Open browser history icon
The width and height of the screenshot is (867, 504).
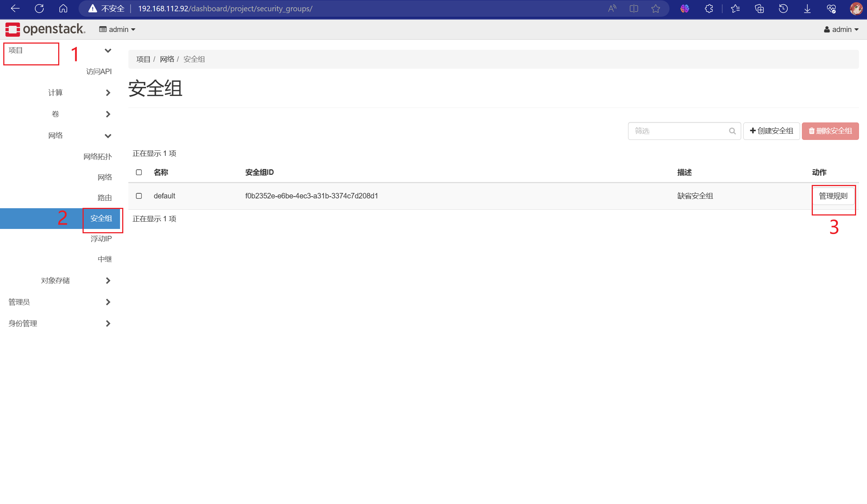[x=783, y=8]
